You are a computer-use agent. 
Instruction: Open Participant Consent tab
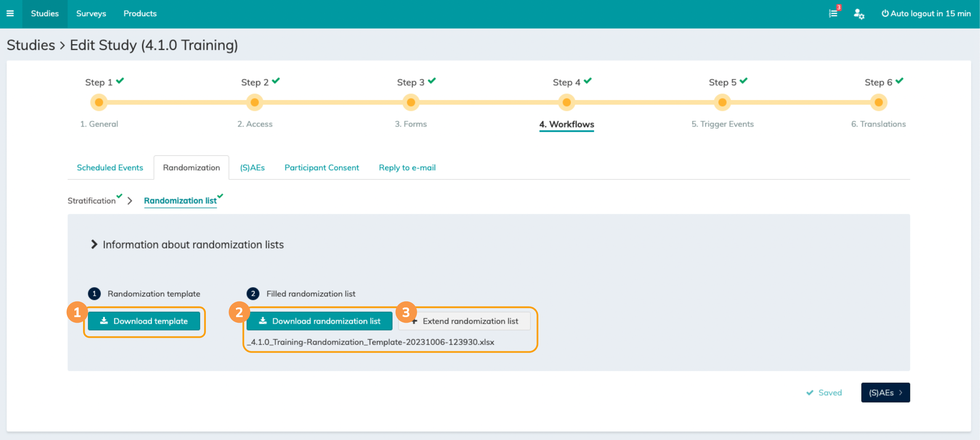click(x=321, y=168)
